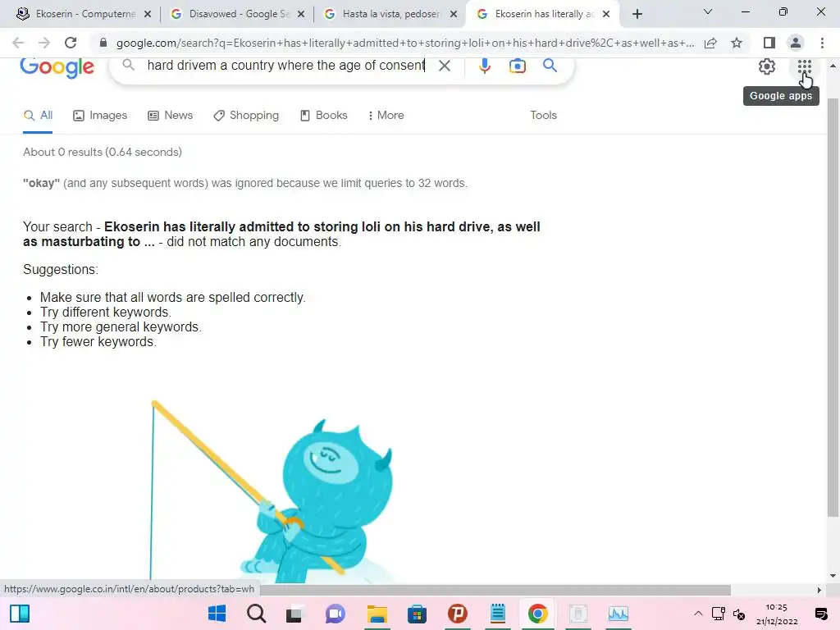Click the 'Suggestions:' heading text
The image size is (840, 630).
(x=61, y=269)
